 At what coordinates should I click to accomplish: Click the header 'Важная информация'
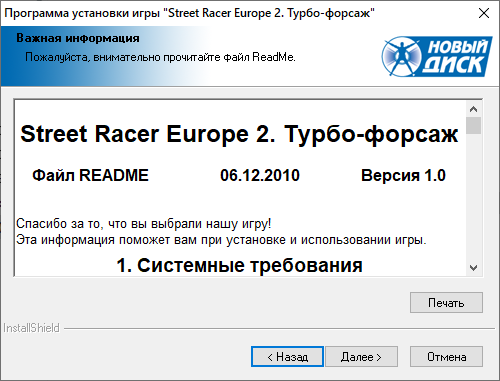78,38
